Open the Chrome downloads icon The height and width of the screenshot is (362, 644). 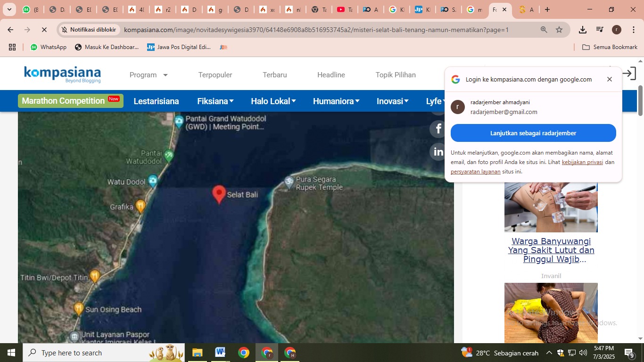pos(583,30)
